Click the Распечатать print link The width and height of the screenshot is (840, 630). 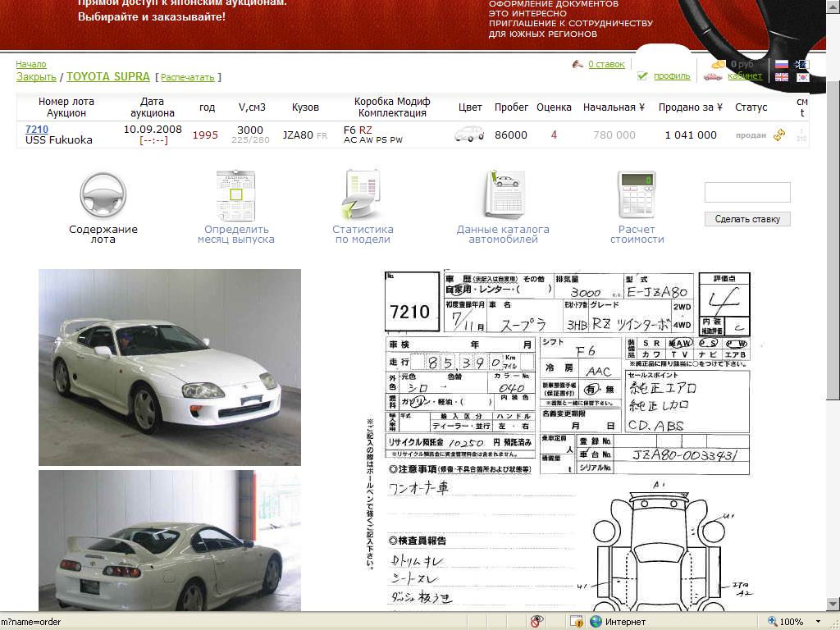[188, 78]
